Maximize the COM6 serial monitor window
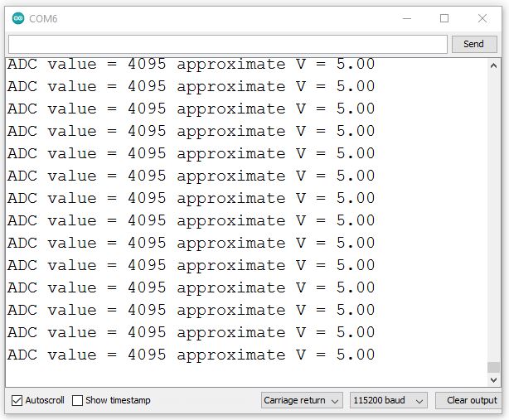This screenshot has height=420, width=509. [x=444, y=18]
